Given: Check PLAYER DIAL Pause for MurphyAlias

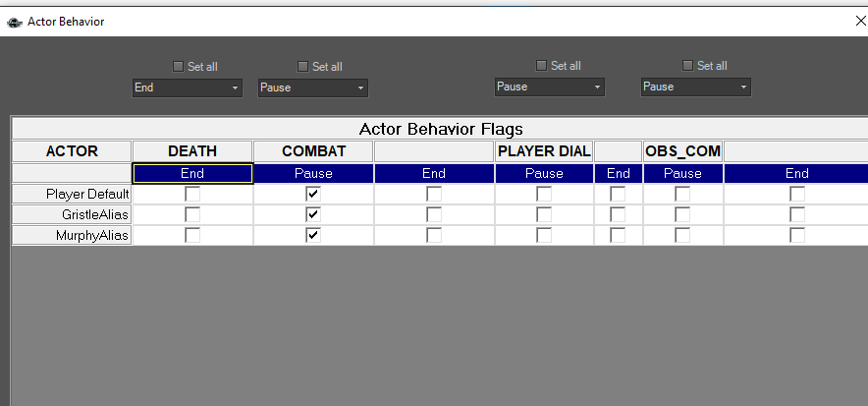Looking at the screenshot, I should [544, 235].
